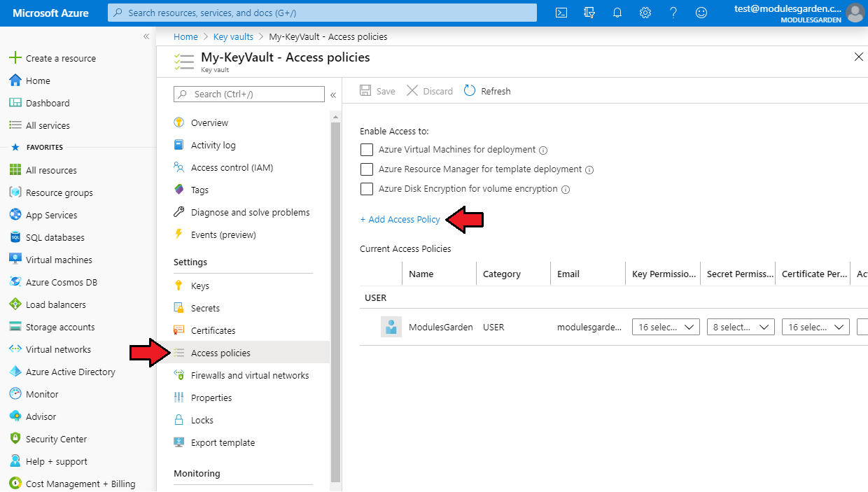Open Access control (IAM) menu item
Viewport: 868px width, 492px height.
(x=232, y=167)
